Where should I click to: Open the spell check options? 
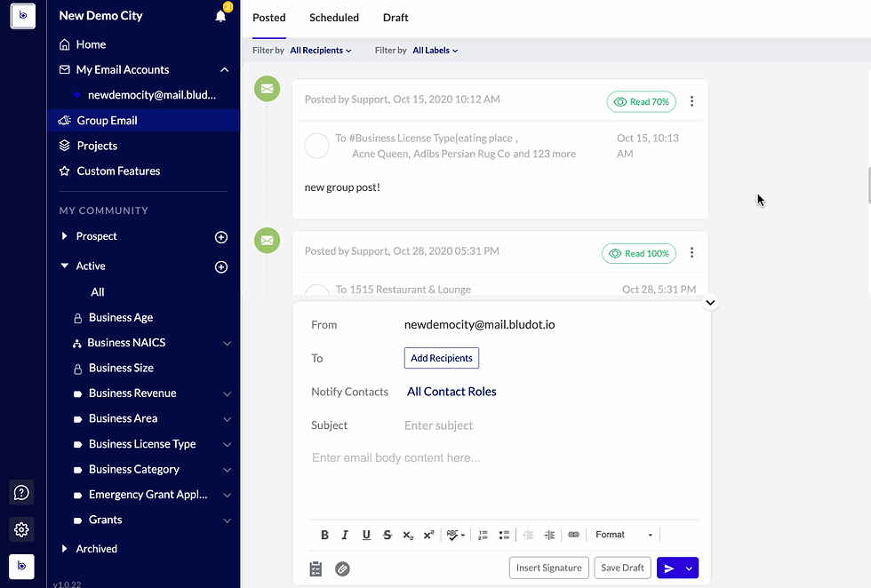455,535
